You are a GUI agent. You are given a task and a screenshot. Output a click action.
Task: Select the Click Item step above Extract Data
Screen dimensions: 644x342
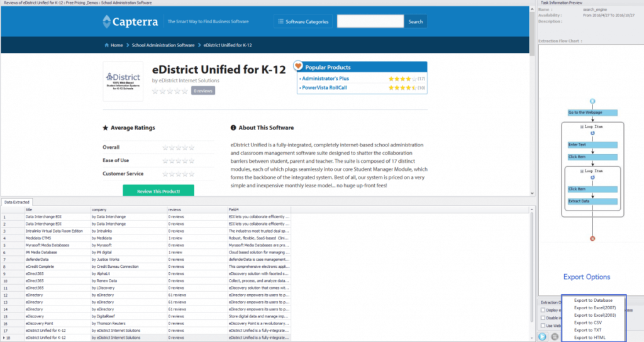click(592, 189)
